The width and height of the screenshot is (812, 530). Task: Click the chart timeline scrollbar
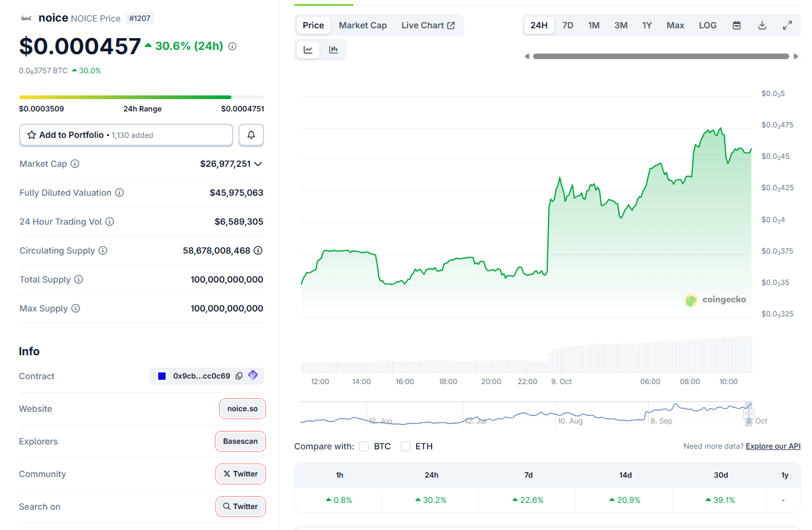(x=662, y=55)
